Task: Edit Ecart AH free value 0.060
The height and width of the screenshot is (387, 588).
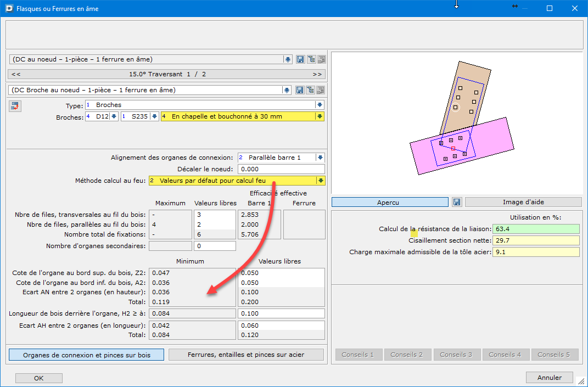Action: coord(281,326)
